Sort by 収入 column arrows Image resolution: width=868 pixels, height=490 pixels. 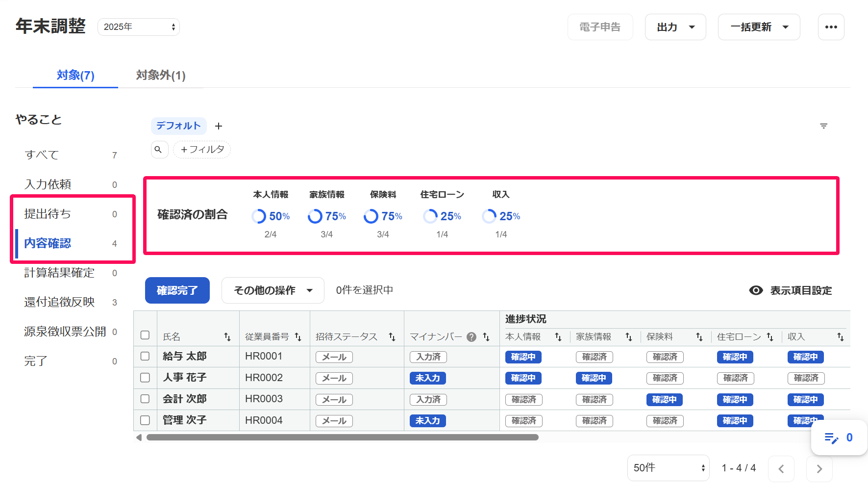[x=841, y=337]
